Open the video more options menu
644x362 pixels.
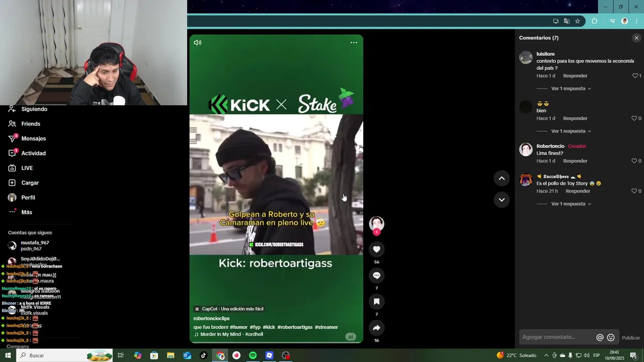pyautogui.click(x=354, y=43)
